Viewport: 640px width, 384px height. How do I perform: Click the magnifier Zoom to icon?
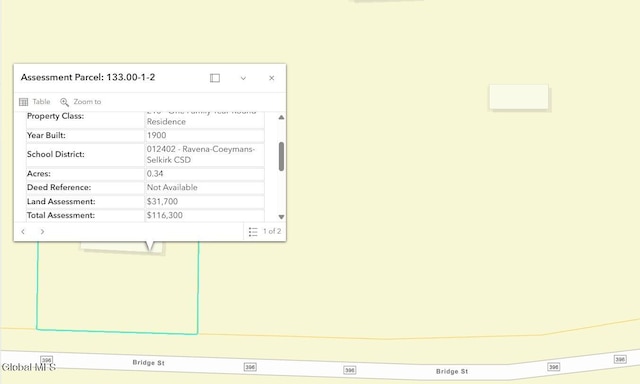pos(64,102)
